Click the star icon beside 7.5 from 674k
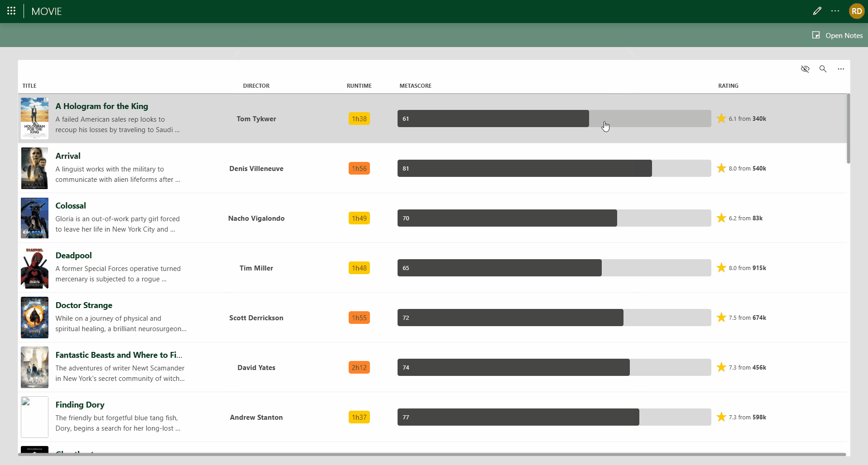The height and width of the screenshot is (465, 868). [x=721, y=318]
